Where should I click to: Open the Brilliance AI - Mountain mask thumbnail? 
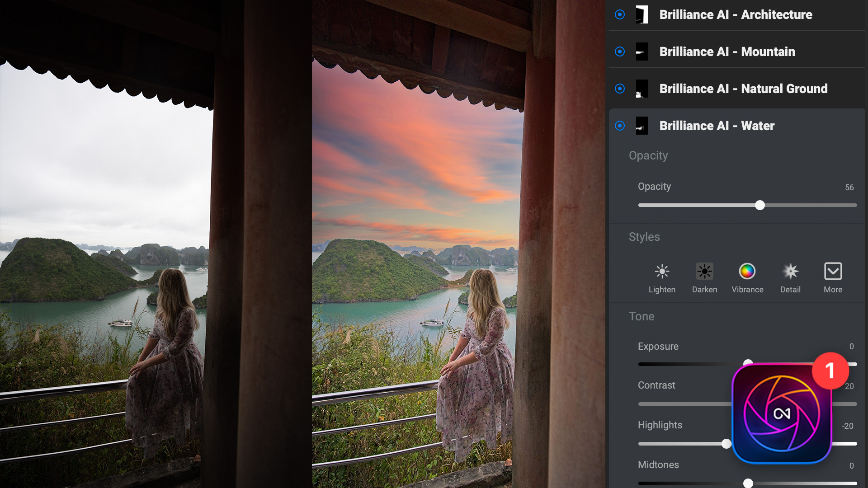pyautogui.click(x=642, y=52)
